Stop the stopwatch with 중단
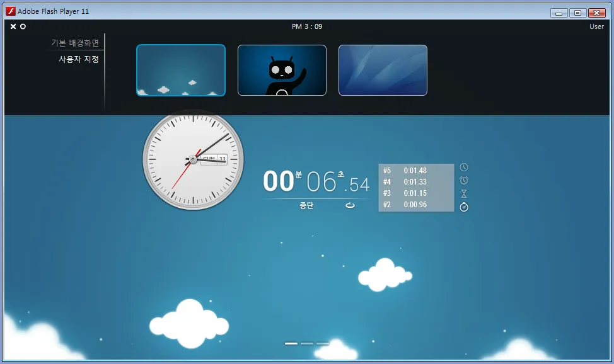This screenshot has width=614, height=364. coord(306,205)
